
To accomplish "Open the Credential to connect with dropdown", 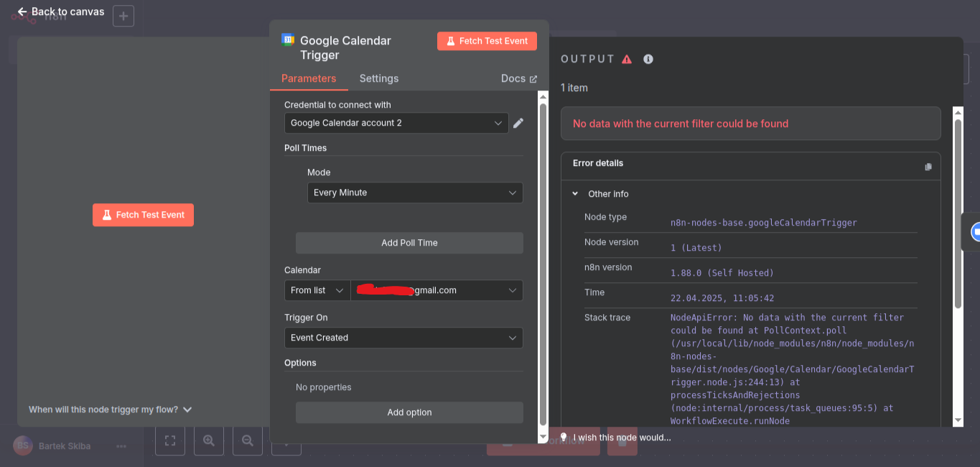I will coord(396,123).
